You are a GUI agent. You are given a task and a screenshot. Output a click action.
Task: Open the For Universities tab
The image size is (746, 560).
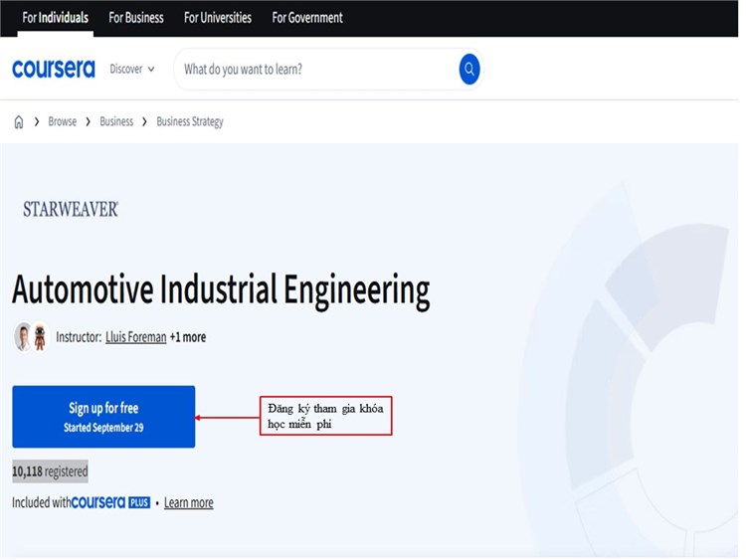[218, 18]
